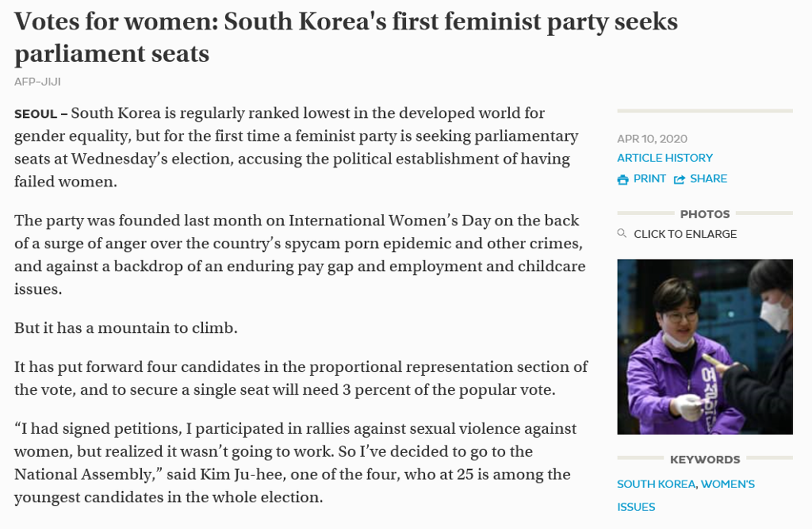812x529 pixels.
Task: Click the Share text link
Action: point(708,178)
